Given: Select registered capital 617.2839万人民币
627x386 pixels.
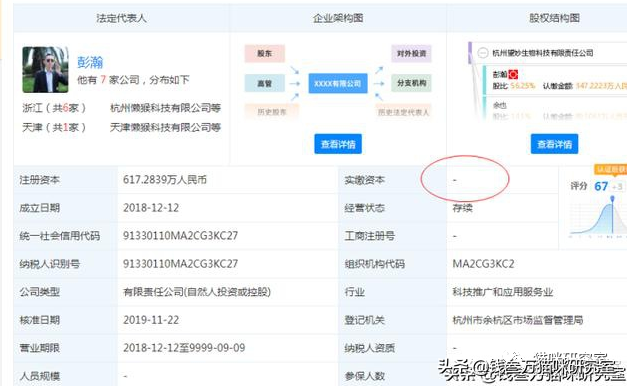Looking at the screenshot, I should (165, 180).
